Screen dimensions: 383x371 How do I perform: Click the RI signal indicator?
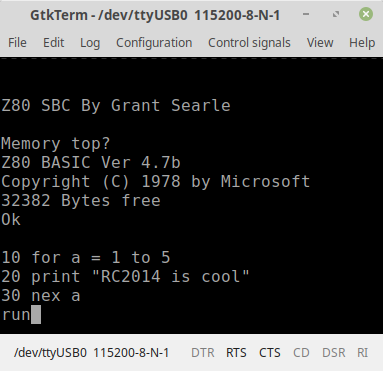[x=362, y=353]
